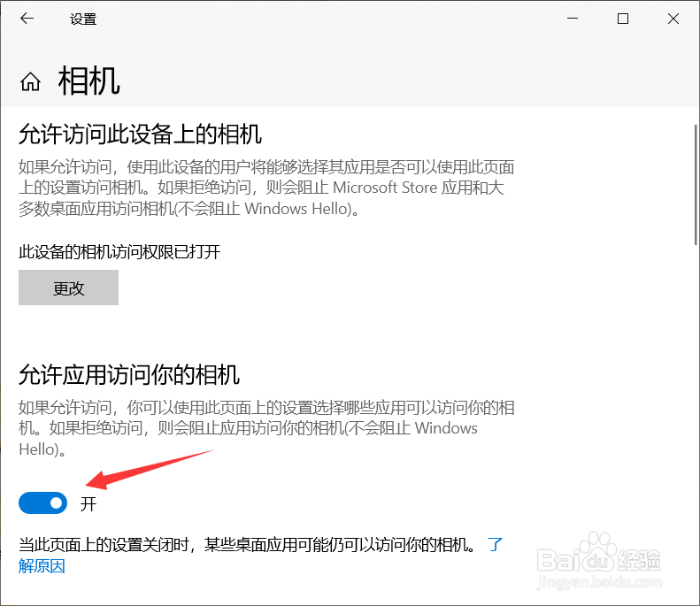This screenshot has height=606, width=700.
Task: Go back with the arrow icon
Action: click(x=27, y=19)
